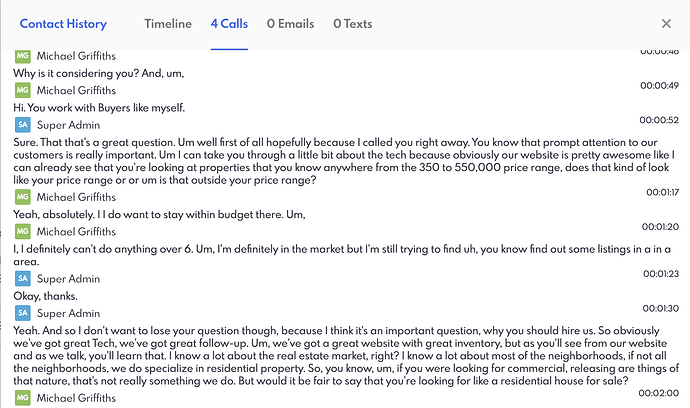Open the Contact History tab
The height and width of the screenshot is (408, 690).
63,23
